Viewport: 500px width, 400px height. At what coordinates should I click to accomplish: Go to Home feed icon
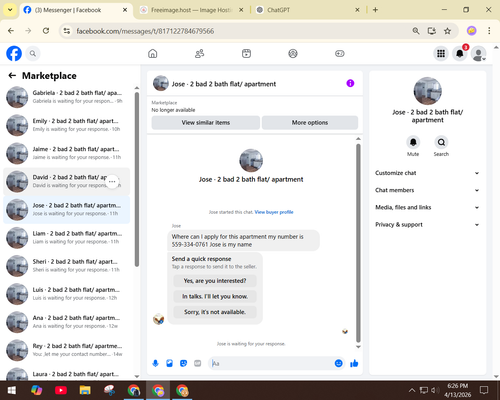pos(153,53)
